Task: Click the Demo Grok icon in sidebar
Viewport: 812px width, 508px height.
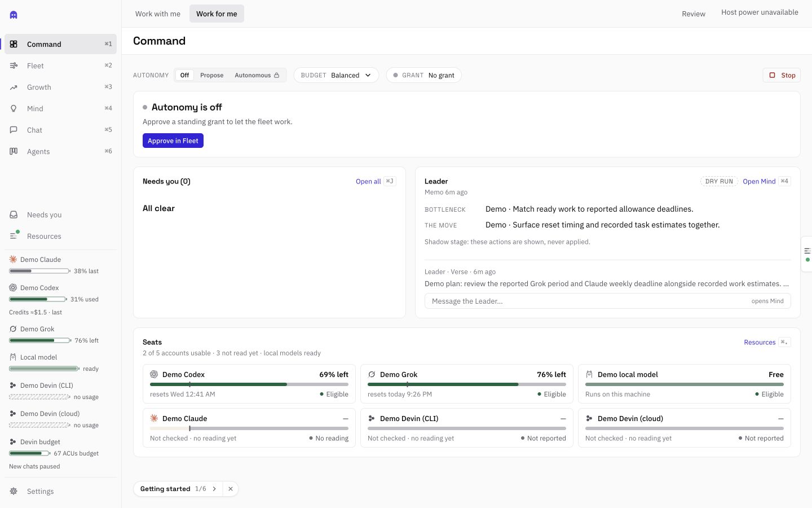Action: pos(13,329)
